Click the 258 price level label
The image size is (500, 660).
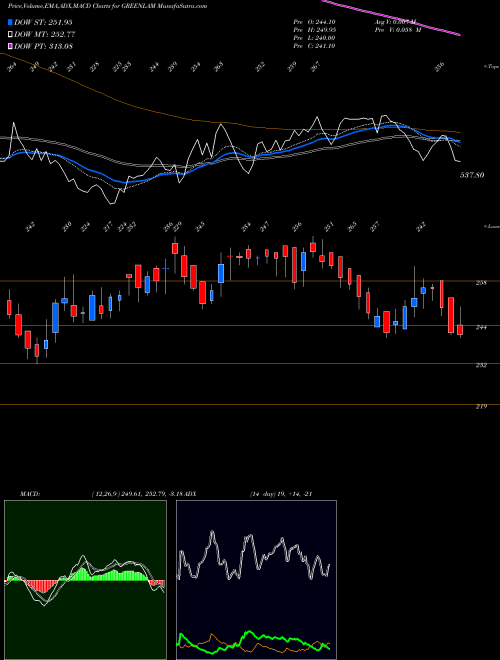[481, 283]
